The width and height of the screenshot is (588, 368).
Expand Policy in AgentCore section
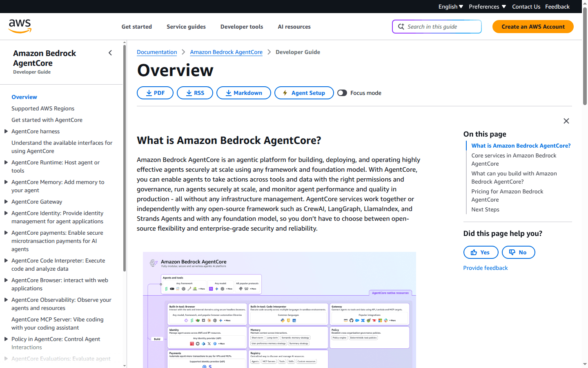tap(6, 339)
